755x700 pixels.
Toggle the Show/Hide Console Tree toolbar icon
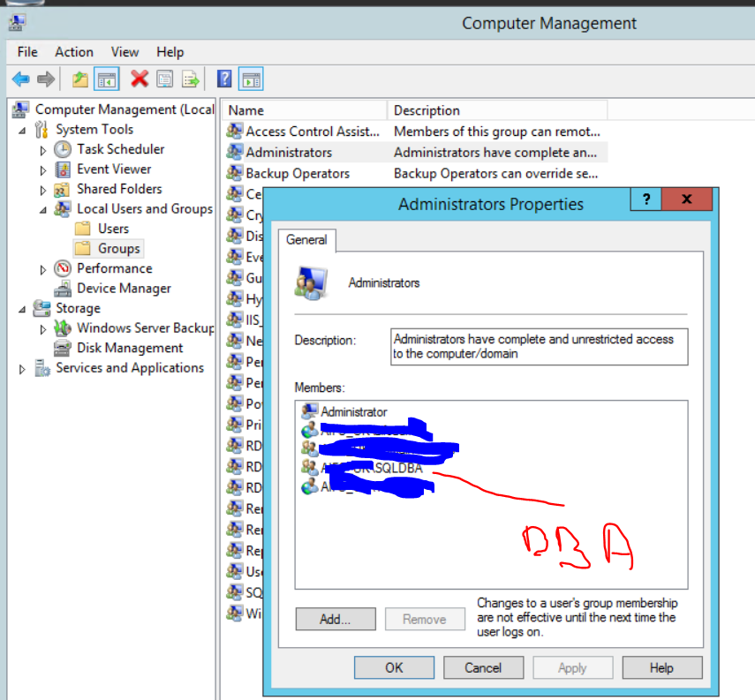pyautogui.click(x=107, y=79)
